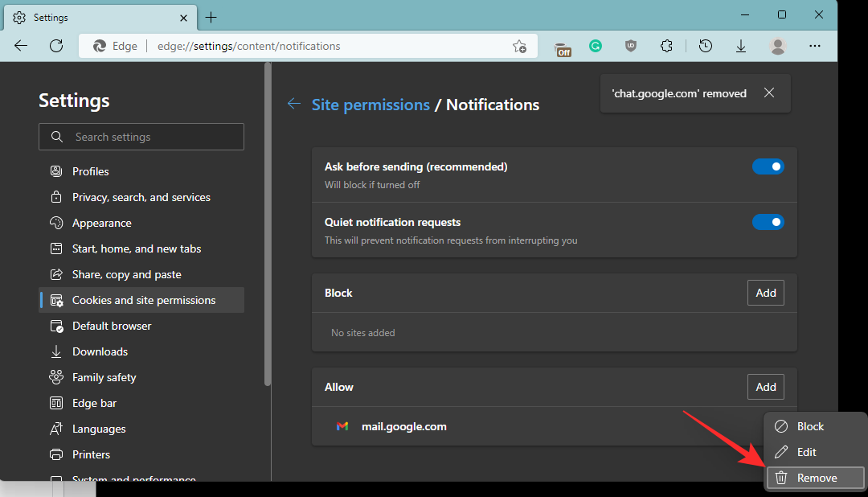Click the user profile avatar icon
The image size is (868, 497).
coord(777,47)
